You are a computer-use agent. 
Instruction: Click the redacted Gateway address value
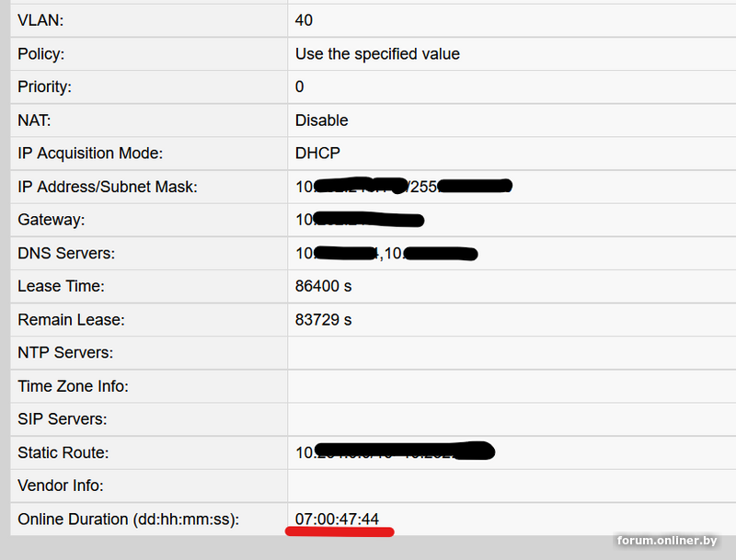tap(359, 220)
